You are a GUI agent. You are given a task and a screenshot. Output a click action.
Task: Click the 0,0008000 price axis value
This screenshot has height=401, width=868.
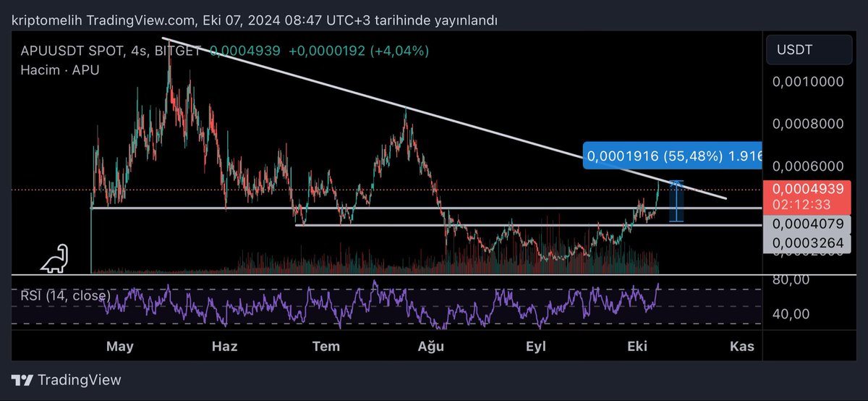tap(809, 124)
